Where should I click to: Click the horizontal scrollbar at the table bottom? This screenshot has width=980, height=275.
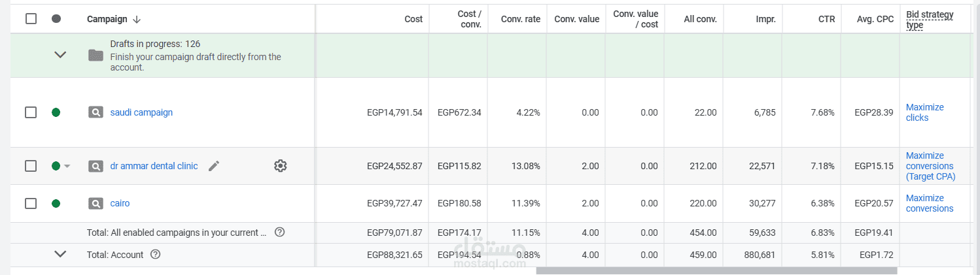716,270
